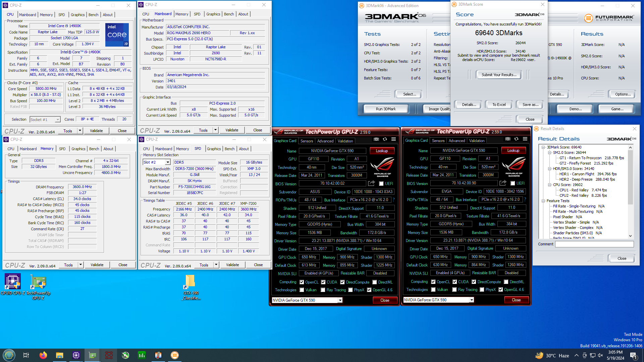
Task: Click Lookup button in ASUS GPU-Z window
Action: (x=382, y=151)
